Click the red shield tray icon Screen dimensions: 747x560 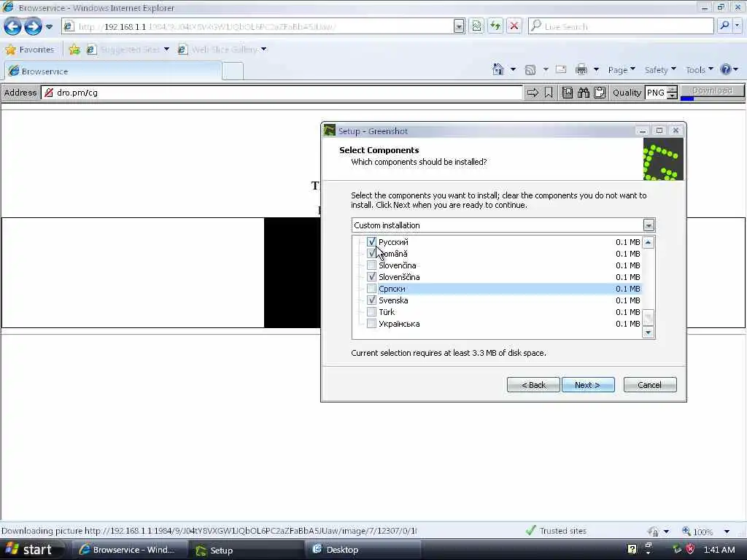click(x=690, y=549)
